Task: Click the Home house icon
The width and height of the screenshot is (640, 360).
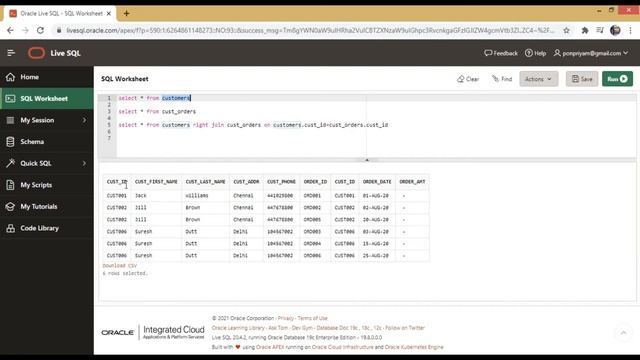Action: point(11,77)
